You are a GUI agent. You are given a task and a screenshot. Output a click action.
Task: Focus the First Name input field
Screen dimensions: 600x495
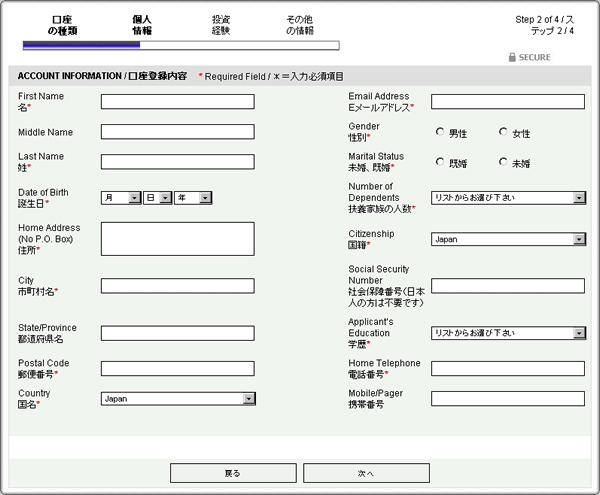click(178, 102)
